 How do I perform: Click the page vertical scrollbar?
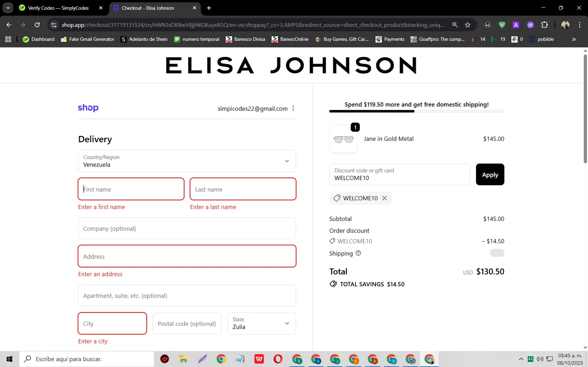tap(585, 109)
